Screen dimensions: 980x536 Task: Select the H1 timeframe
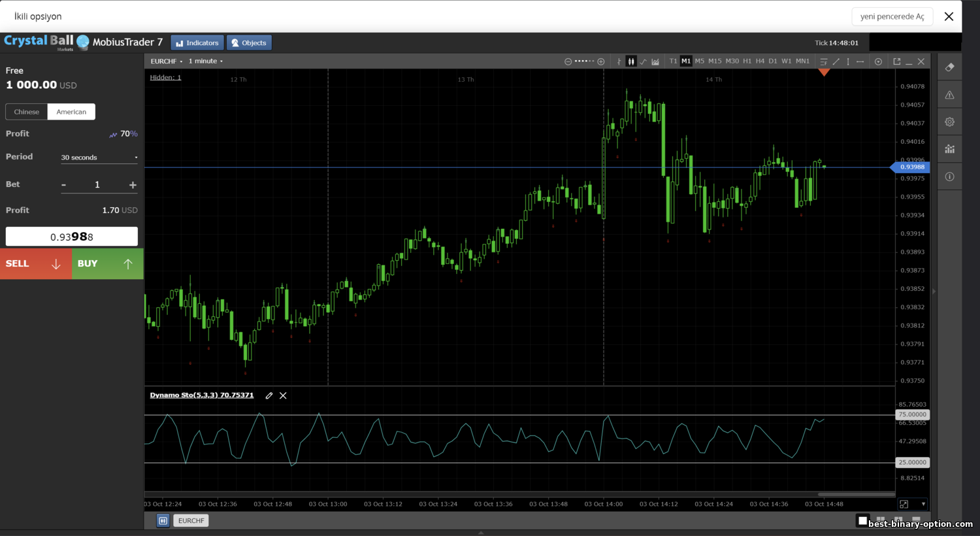tap(747, 61)
